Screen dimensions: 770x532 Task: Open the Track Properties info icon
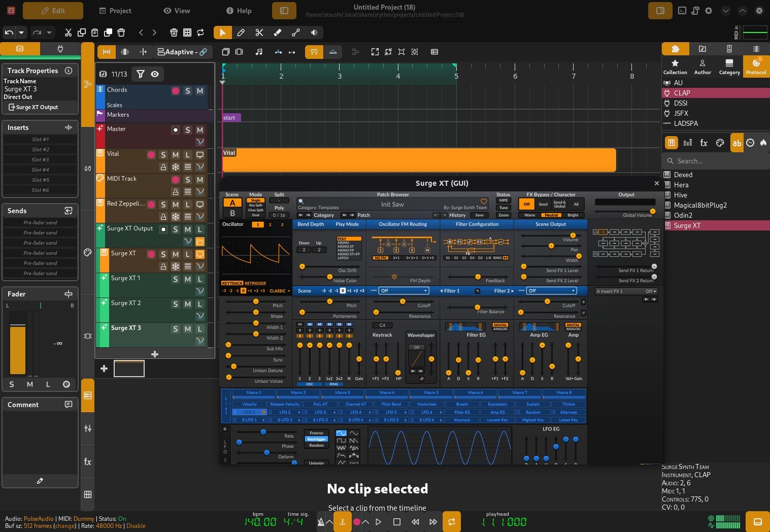tap(69, 71)
